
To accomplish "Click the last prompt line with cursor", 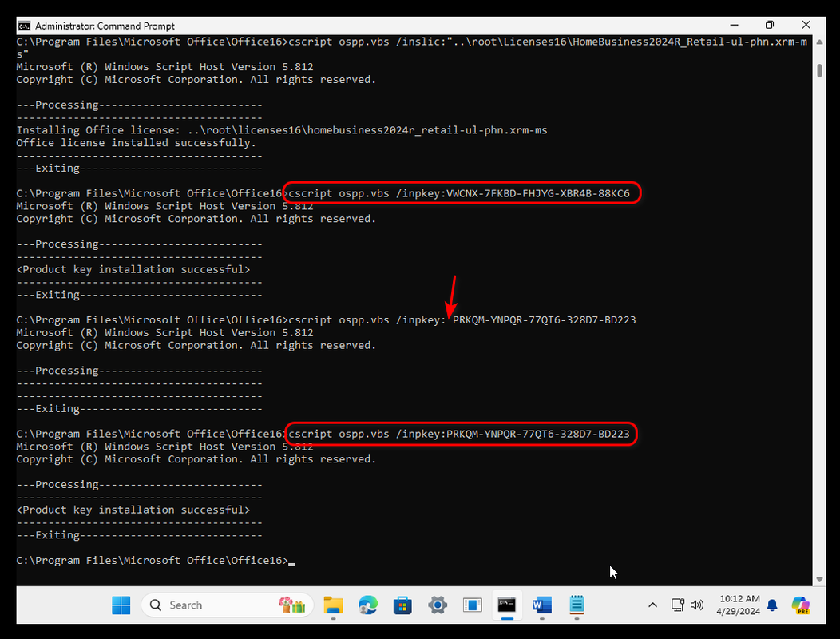I will (156, 560).
